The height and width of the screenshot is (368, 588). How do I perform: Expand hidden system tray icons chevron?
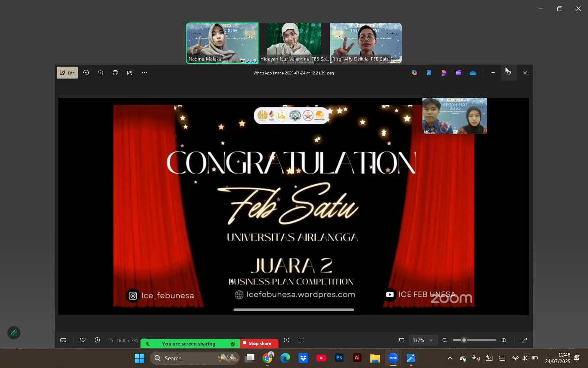point(450,358)
